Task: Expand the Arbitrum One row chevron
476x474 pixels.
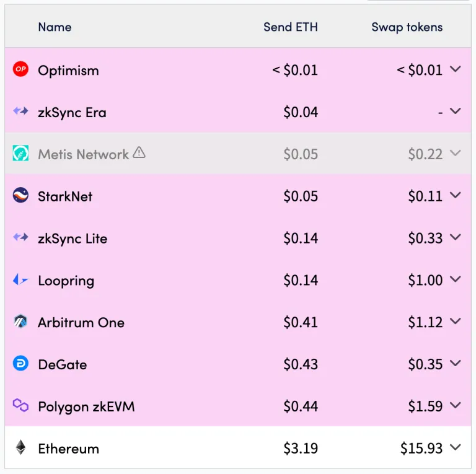Action: [x=456, y=322]
